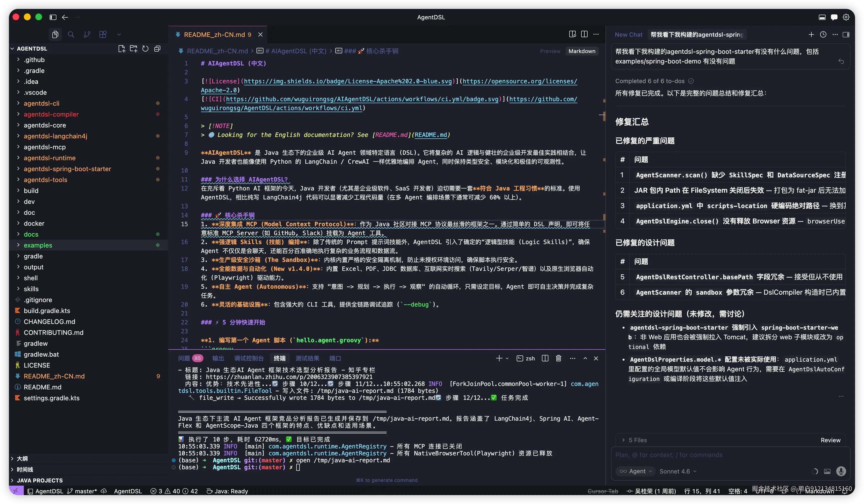Click New File icon in explorer header
The image size is (864, 504).
coord(121,49)
